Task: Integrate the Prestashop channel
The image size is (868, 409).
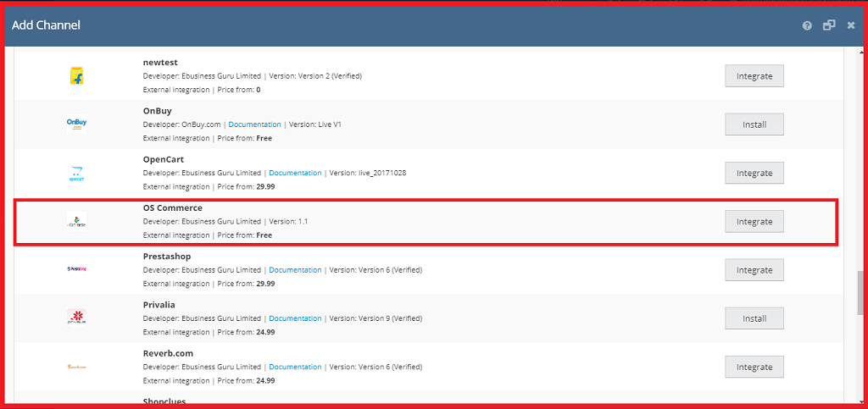Action: pyautogui.click(x=754, y=270)
